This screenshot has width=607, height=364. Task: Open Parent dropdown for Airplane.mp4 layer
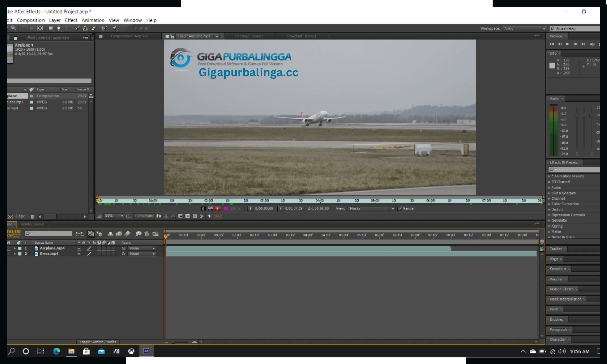142,248
